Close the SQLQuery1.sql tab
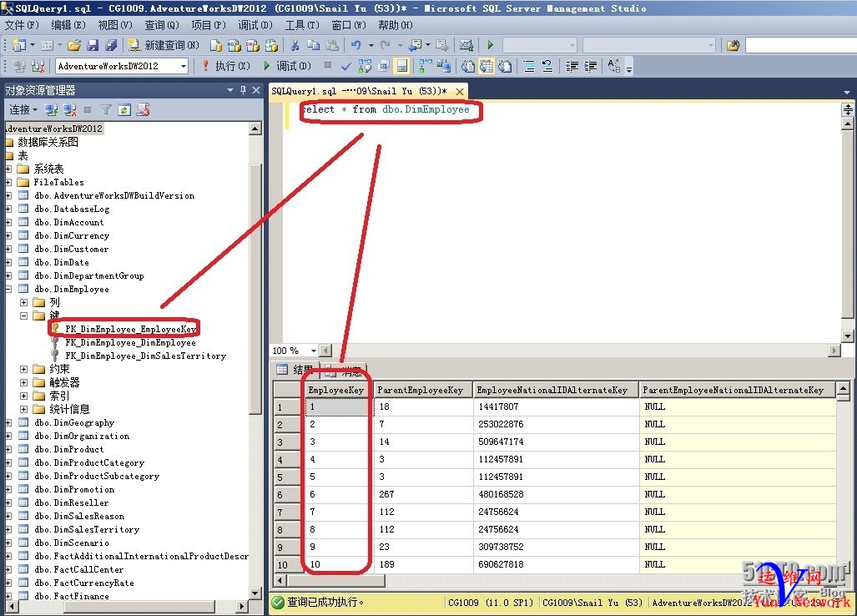The height and width of the screenshot is (616, 857). (x=460, y=91)
